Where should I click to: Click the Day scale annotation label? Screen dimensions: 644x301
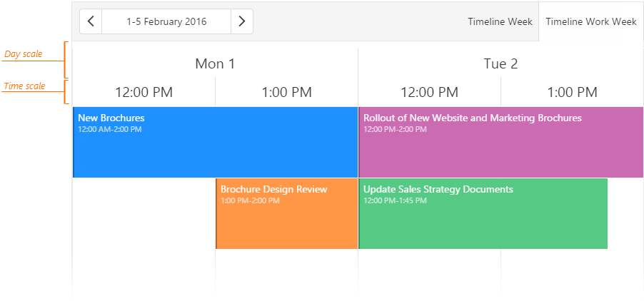23,54
